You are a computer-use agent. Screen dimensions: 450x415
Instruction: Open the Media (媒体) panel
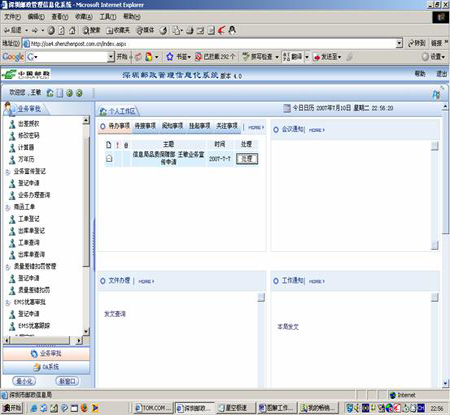(x=145, y=30)
